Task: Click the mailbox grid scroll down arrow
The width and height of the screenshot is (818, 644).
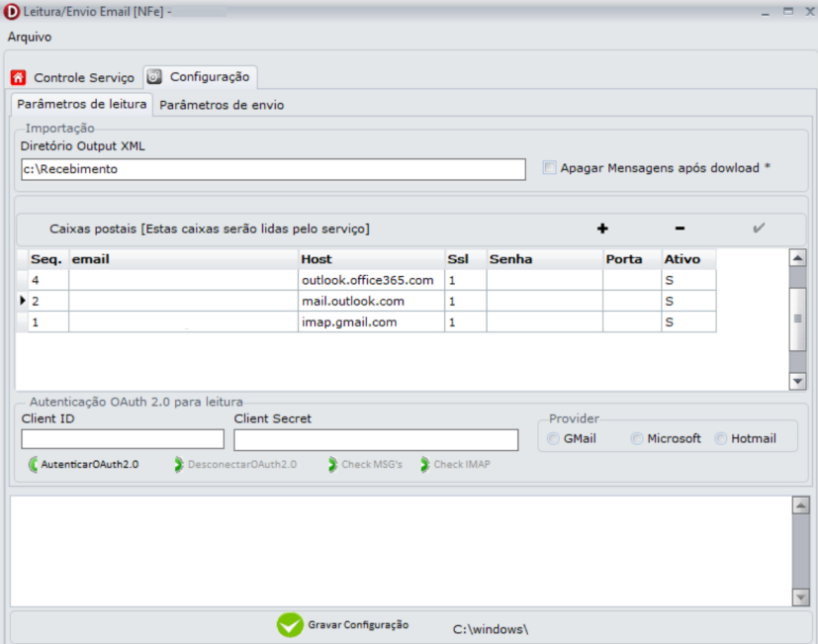Action: click(797, 382)
